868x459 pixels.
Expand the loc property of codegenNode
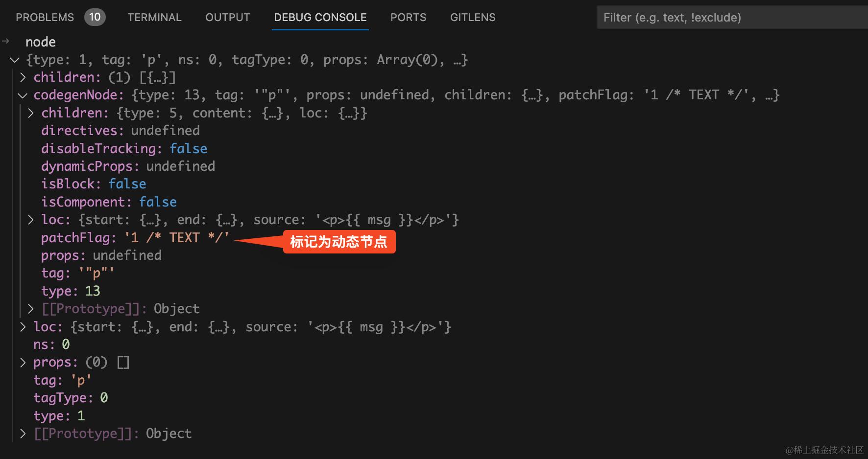pos(30,220)
